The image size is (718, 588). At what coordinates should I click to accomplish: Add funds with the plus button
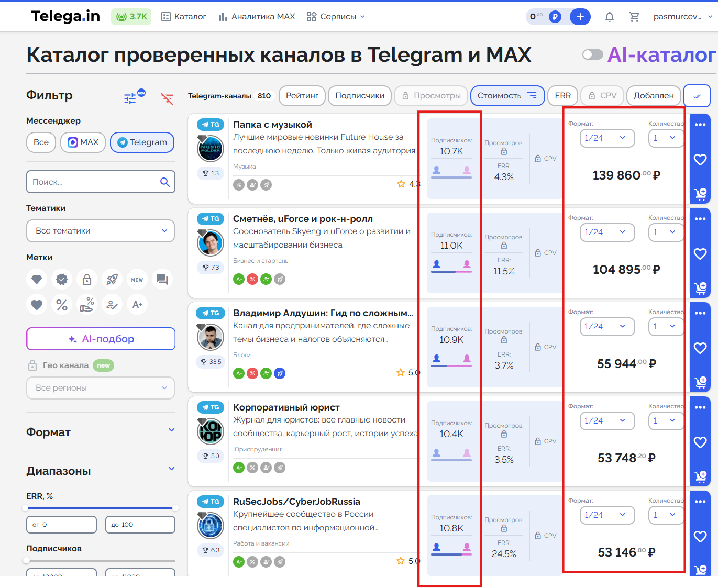click(x=580, y=17)
